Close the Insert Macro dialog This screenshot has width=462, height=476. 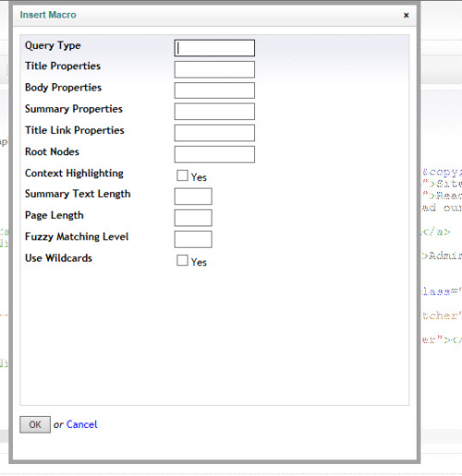407,15
